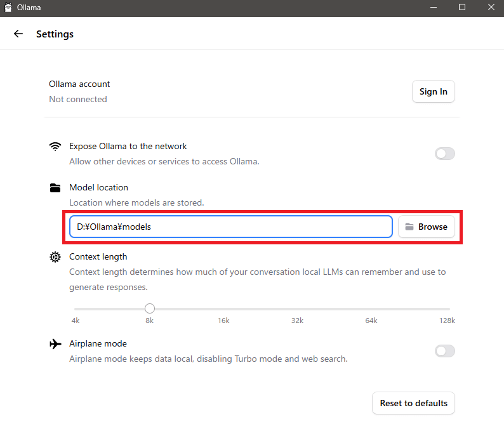Click Expose Ollama to the network label
Image resolution: width=504 pixels, height=443 pixels.
click(128, 146)
